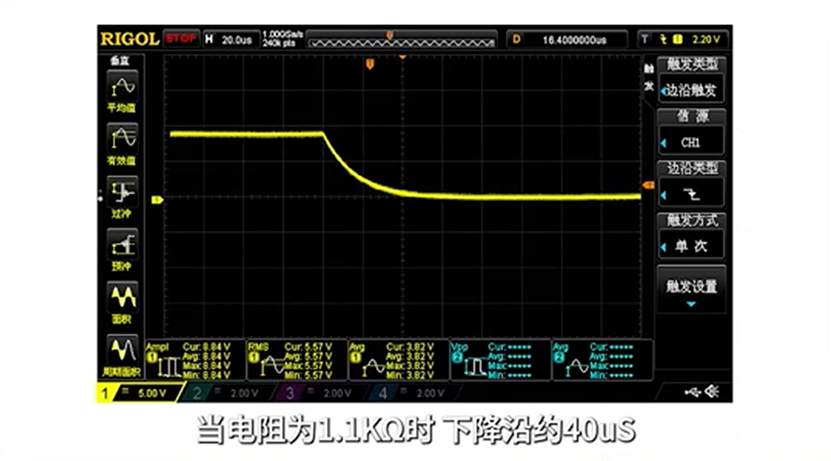Toggle the STOP run status indicator

coord(181,39)
